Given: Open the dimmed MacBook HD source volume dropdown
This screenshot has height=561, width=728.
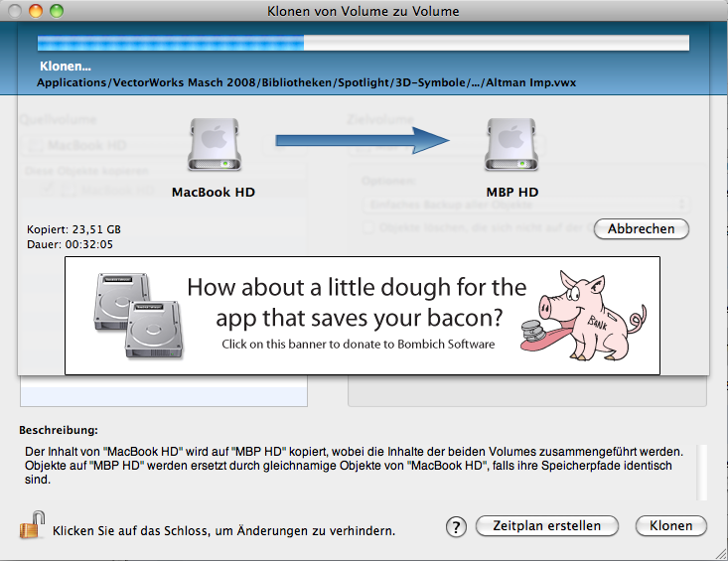Looking at the screenshot, I should 102,145.
